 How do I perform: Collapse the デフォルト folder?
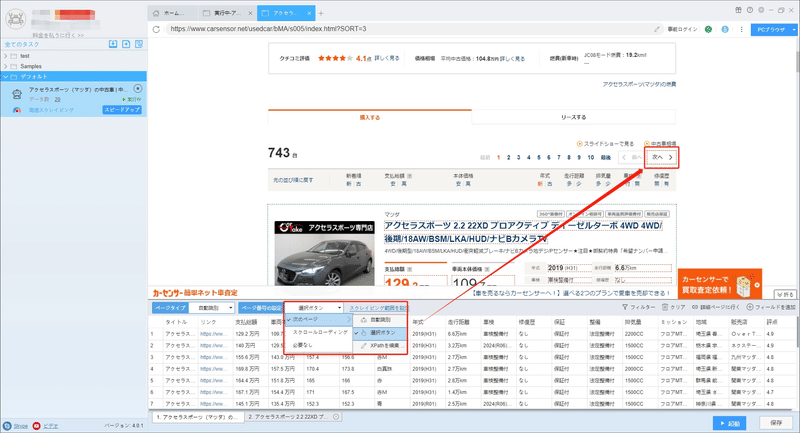tap(6, 77)
